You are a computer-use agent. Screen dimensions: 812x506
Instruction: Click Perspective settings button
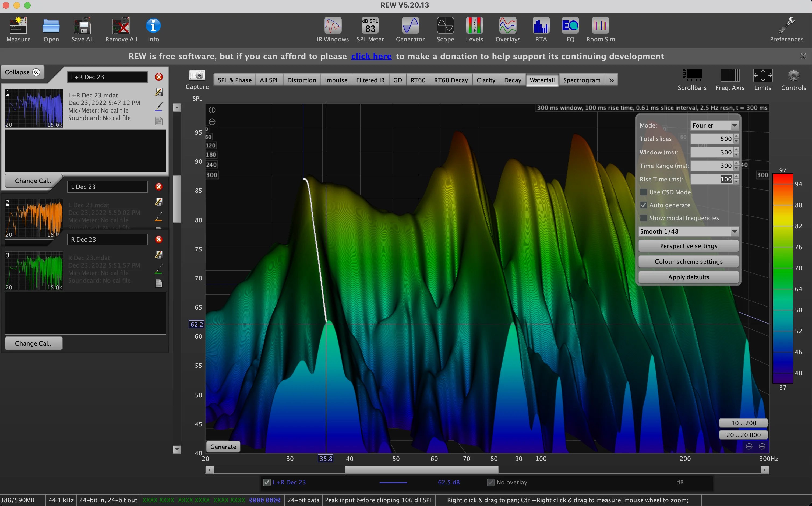pos(689,246)
